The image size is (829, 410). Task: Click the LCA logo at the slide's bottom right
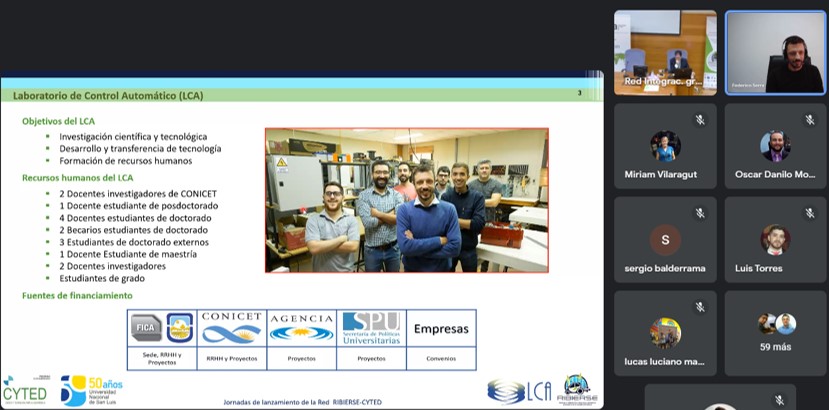pos(519,391)
